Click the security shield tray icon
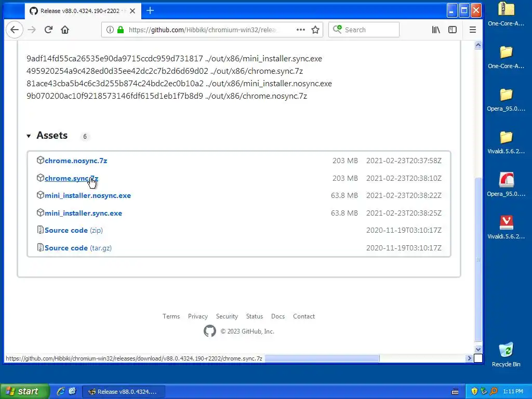The width and height of the screenshot is (532, 399). [x=474, y=391]
